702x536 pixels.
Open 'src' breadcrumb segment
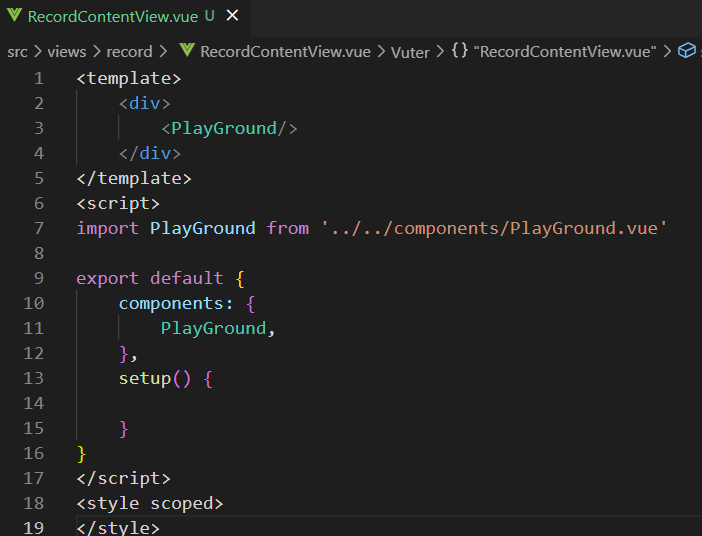(x=17, y=52)
